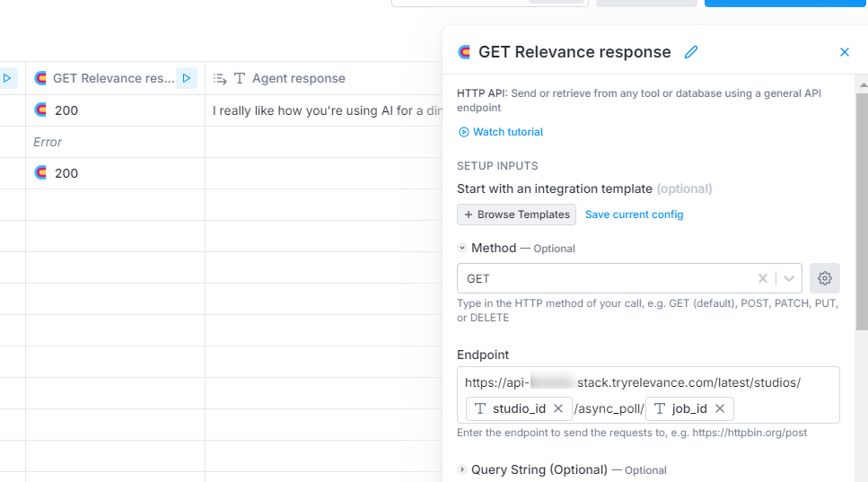
Task: Select the Agent response column header
Action: (x=298, y=78)
